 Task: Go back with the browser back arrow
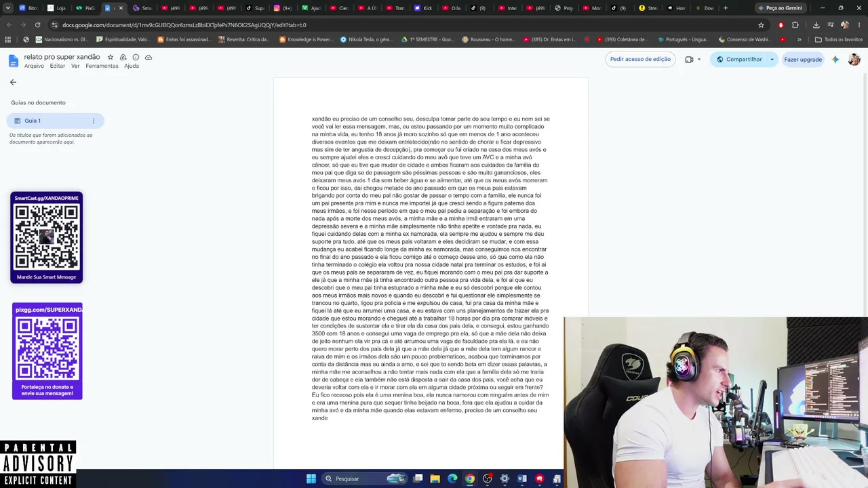click(x=9, y=25)
